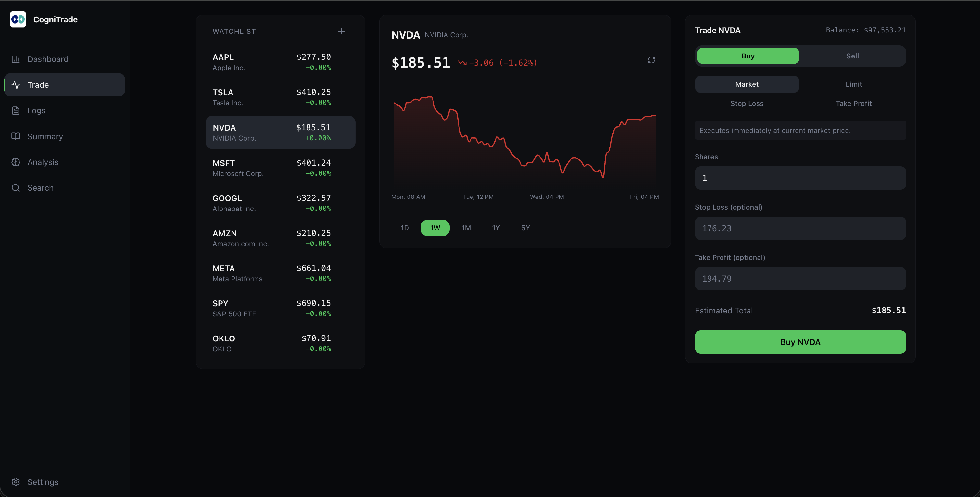
Task: Open the Trade menu item
Action: [65, 85]
